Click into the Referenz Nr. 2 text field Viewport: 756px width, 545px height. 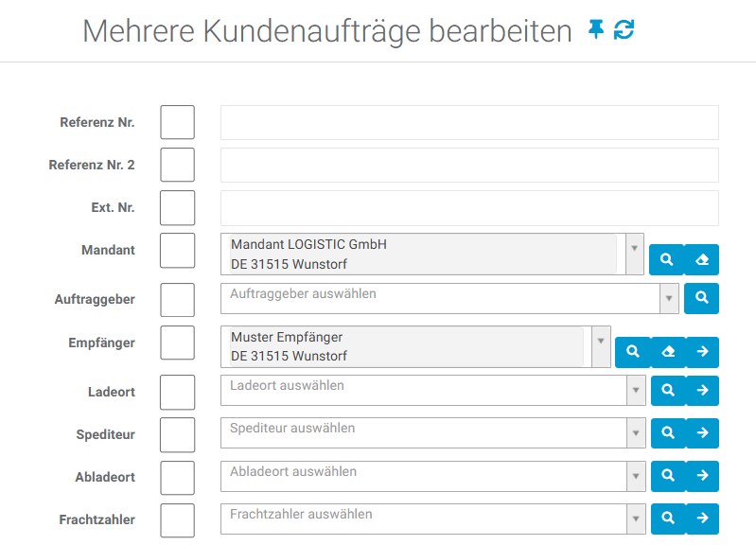(469, 165)
